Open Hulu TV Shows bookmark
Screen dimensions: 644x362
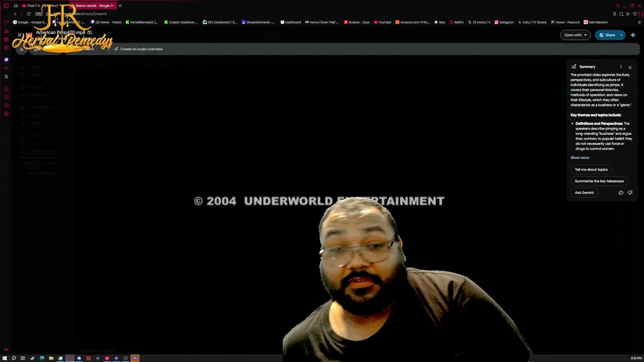click(532, 22)
